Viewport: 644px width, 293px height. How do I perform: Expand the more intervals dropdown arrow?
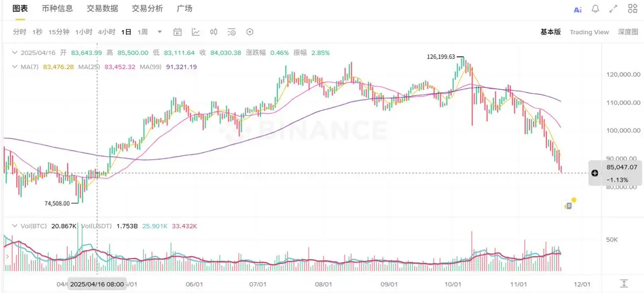point(160,32)
